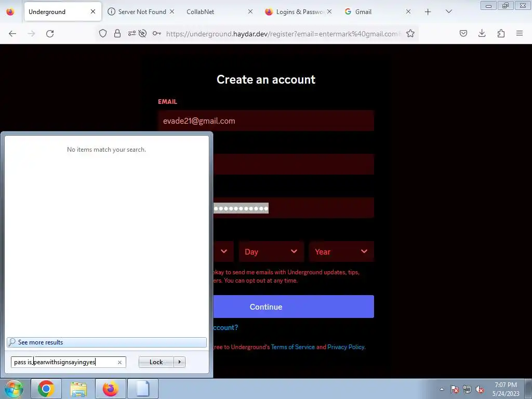Click the taskbar clock showing 7:07 PM

(506, 389)
